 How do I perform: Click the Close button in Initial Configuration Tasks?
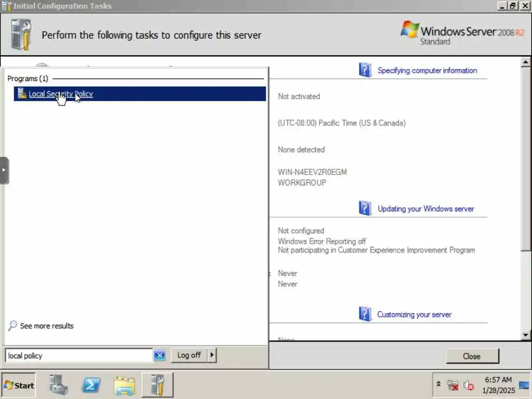(x=472, y=356)
